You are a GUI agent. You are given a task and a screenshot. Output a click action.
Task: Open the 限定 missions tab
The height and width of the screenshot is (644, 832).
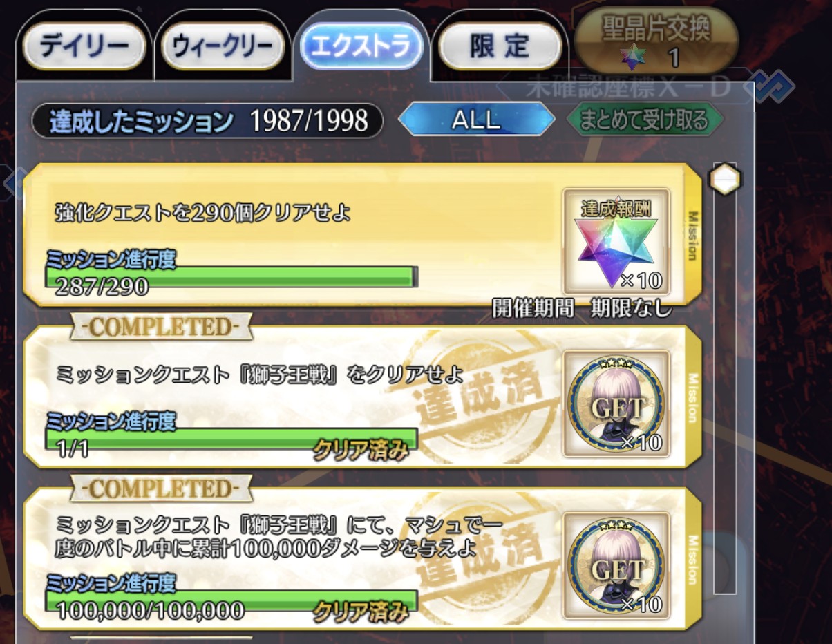coord(500,48)
